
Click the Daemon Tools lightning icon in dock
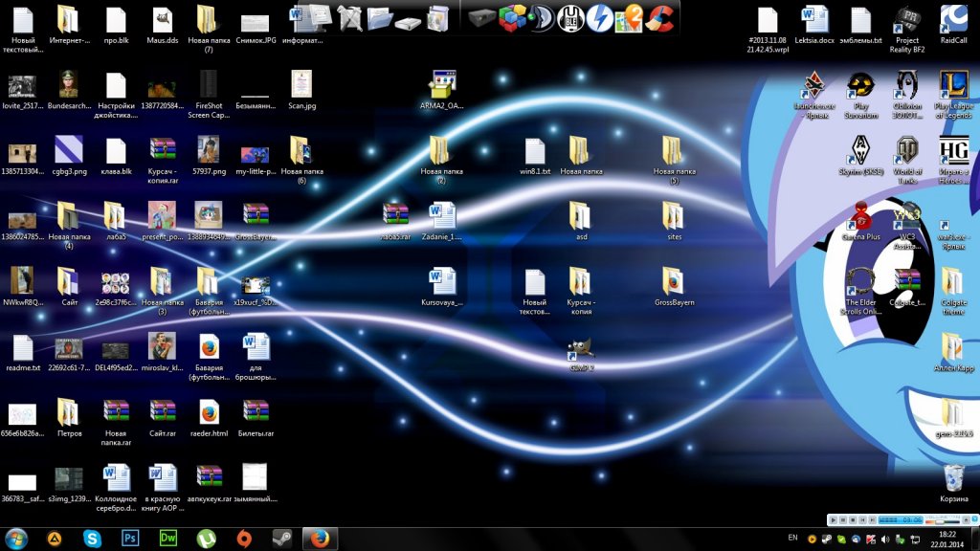pyautogui.click(x=599, y=16)
